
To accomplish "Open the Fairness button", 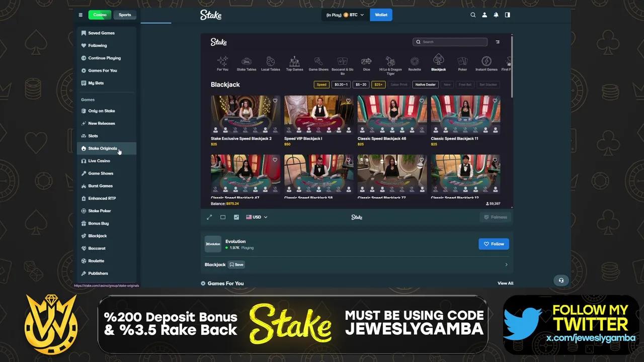I will pos(496,217).
